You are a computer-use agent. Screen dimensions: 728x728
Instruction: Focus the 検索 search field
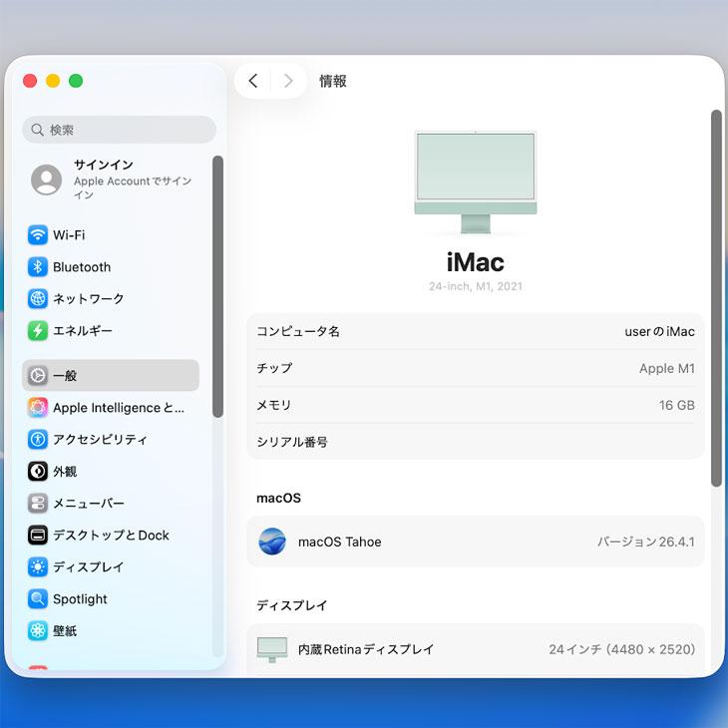coord(120,130)
